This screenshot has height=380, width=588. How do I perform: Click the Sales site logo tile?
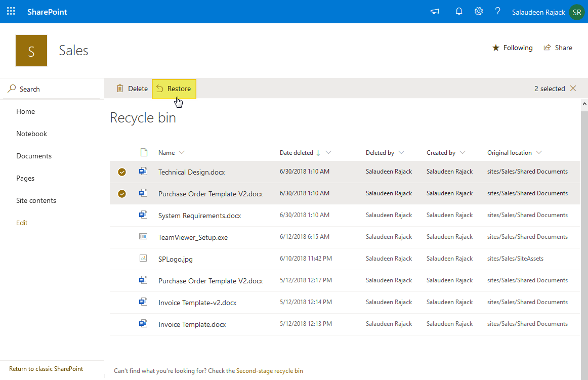pos(31,50)
